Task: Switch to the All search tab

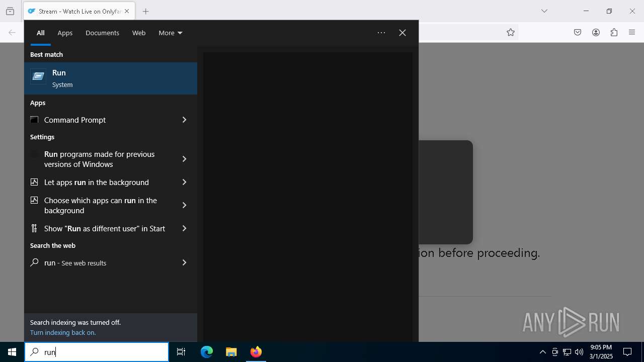Action: tap(41, 33)
